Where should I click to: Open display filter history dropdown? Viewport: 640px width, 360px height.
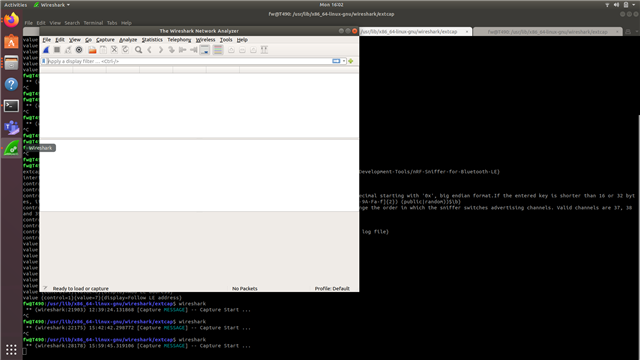pyautogui.click(x=344, y=61)
